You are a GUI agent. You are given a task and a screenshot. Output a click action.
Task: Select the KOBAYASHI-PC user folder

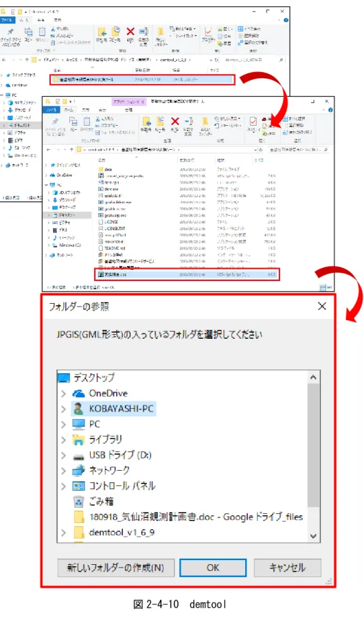pos(113,409)
